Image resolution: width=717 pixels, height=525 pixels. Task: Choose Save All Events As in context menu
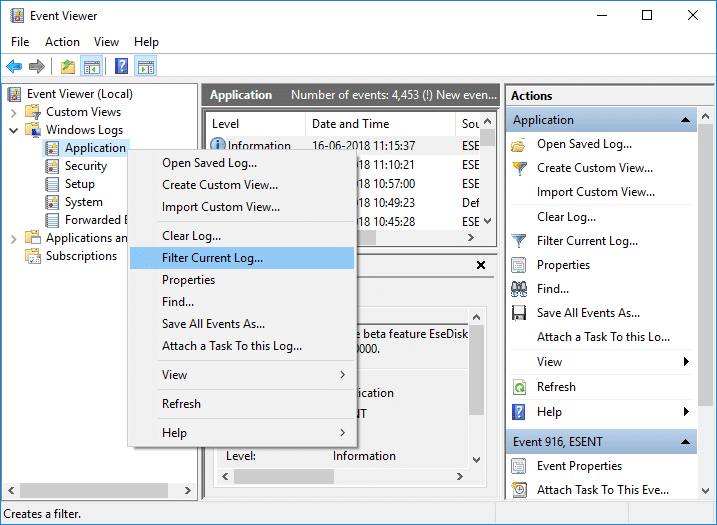[242, 324]
